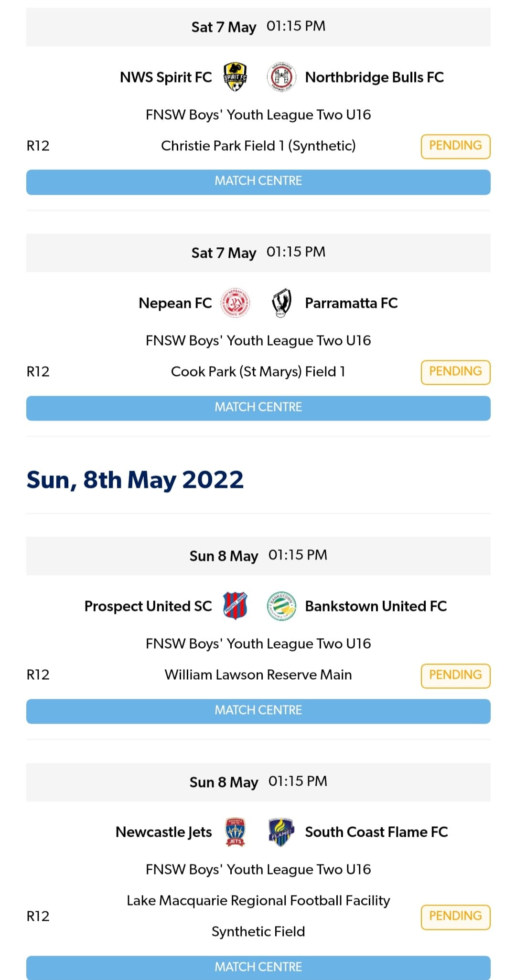Click the Newcastle Jets club badge

235,832
